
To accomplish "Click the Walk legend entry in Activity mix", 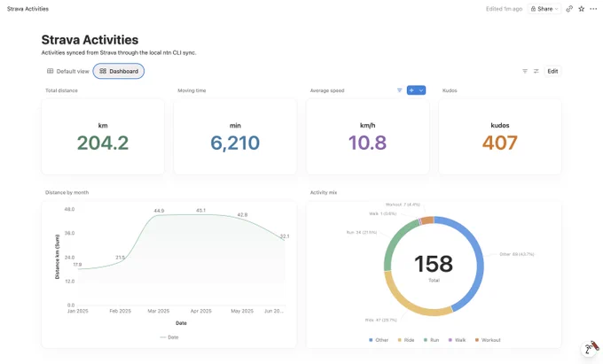I will pyautogui.click(x=457, y=340).
